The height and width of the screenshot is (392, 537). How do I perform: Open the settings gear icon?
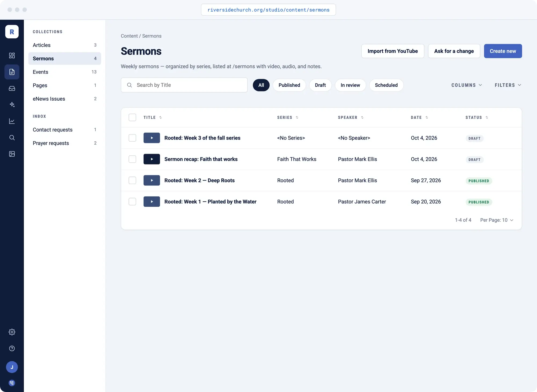[x=12, y=332]
